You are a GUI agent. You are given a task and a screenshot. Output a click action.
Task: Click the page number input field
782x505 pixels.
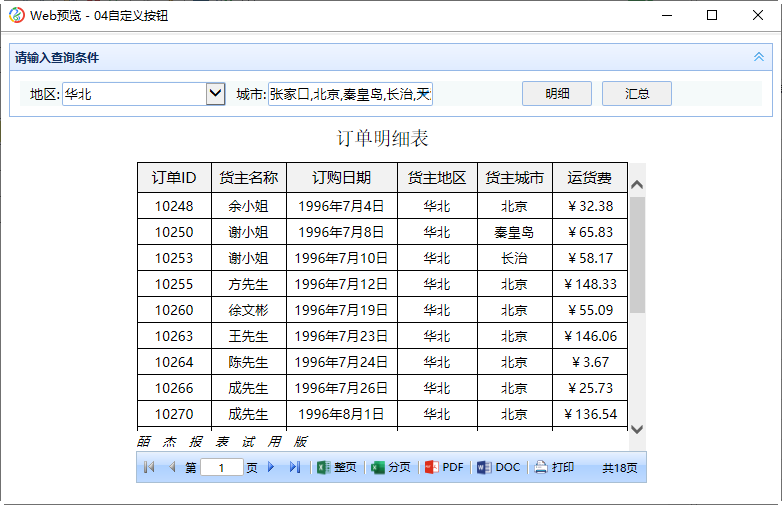pos(221,467)
